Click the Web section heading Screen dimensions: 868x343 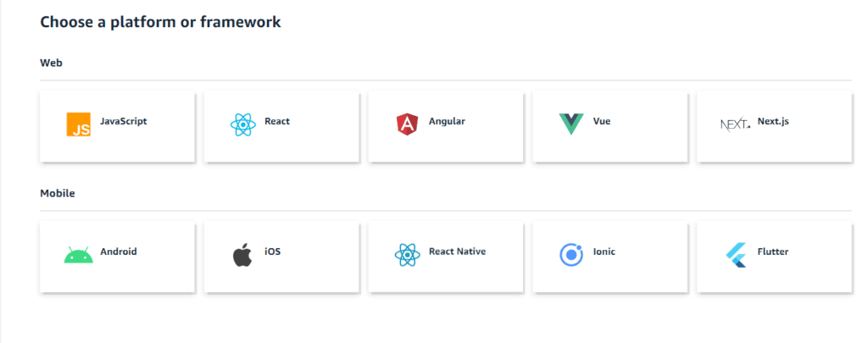[x=52, y=63]
